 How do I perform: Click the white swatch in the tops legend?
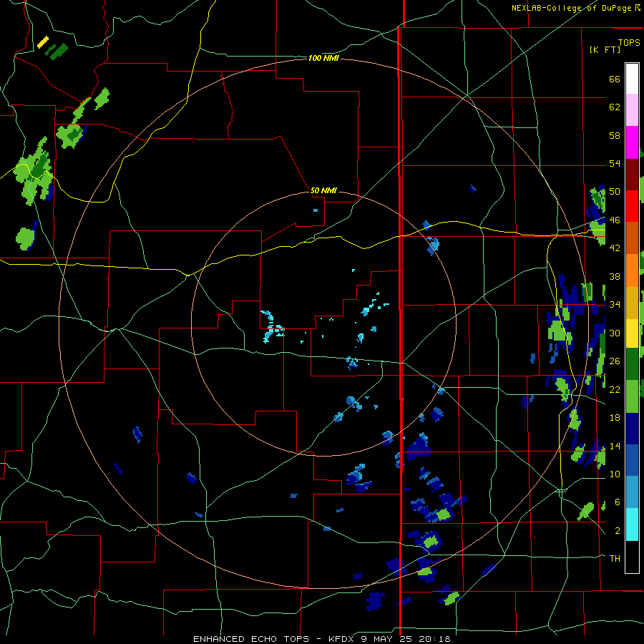632,79
